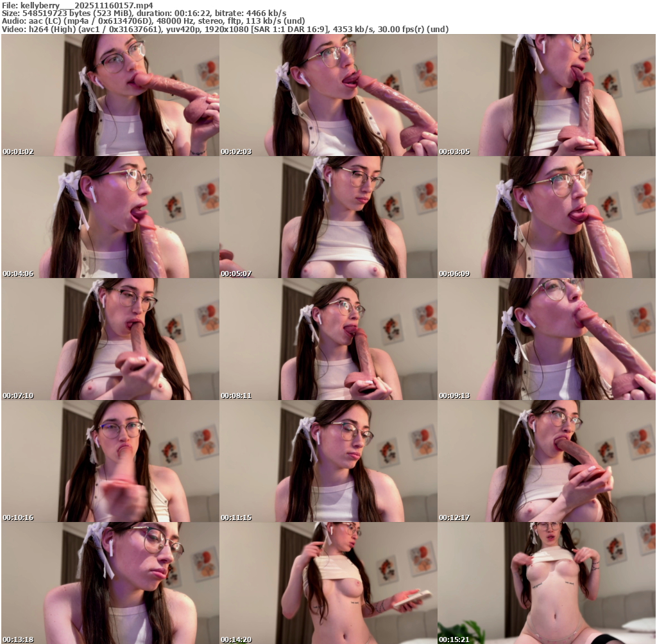Screen dimensions: 657x644
Task: Click the "Audio: aac (LC)" codec text
Action: click(30, 21)
